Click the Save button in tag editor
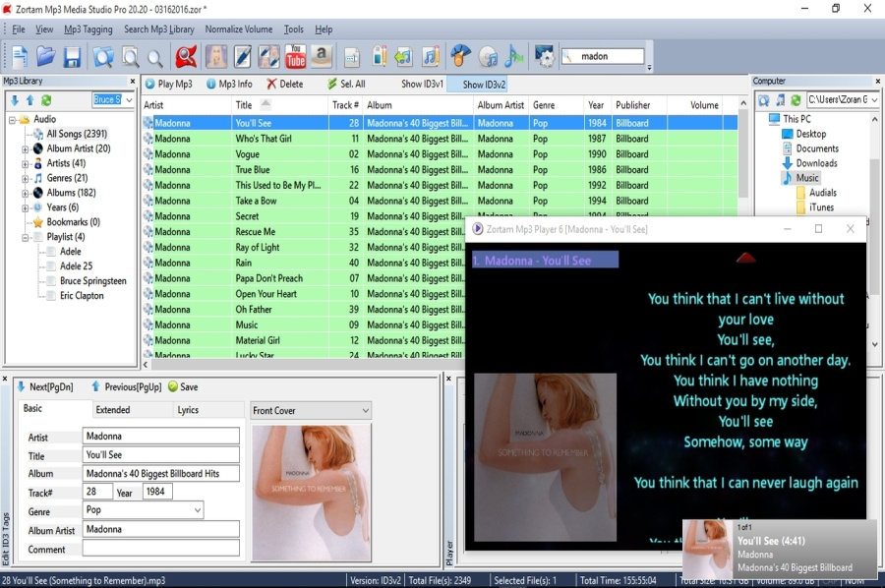885x588 pixels. coord(183,387)
